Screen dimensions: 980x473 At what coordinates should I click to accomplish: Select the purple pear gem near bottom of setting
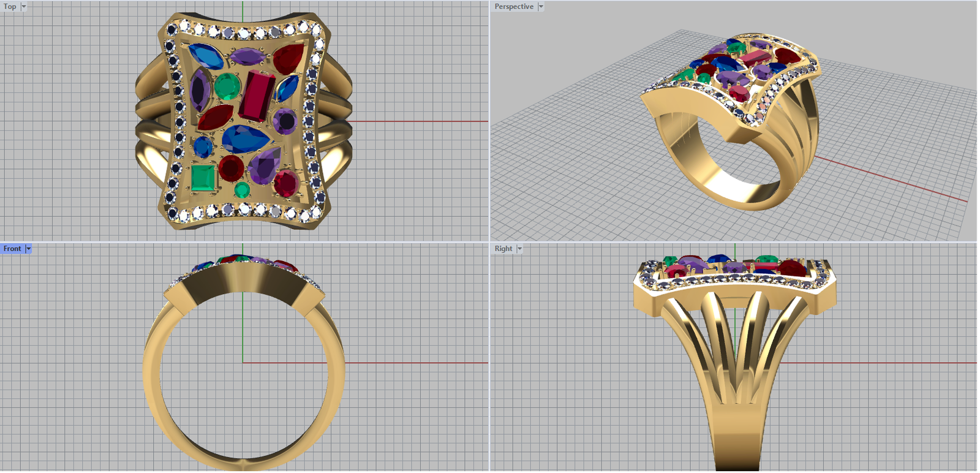point(265,165)
